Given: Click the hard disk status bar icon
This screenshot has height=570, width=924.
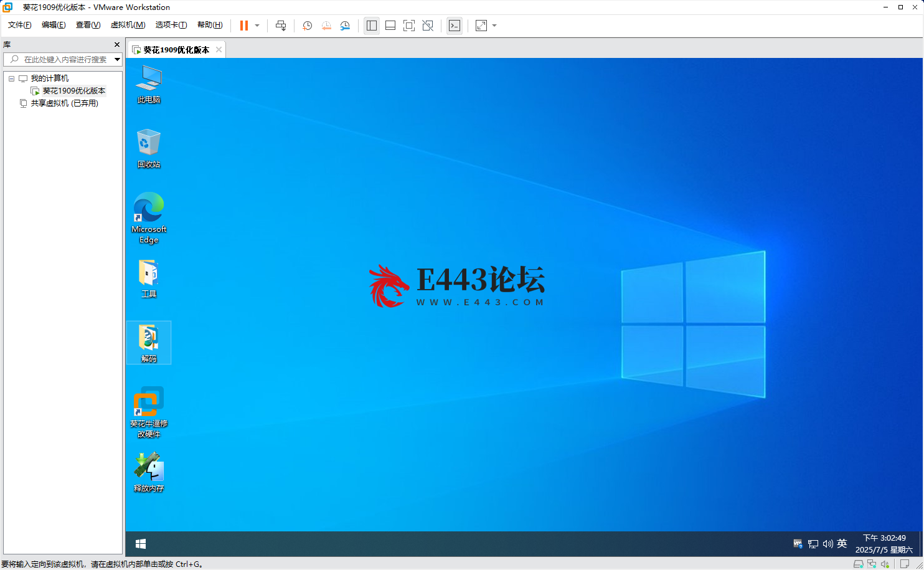Looking at the screenshot, I should pyautogui.click(x=859, y=564).
